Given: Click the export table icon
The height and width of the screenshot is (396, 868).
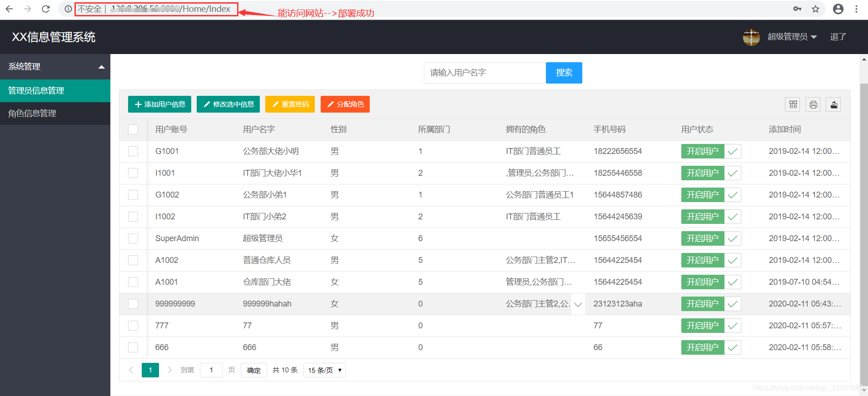Looking at the screenshot, I should (x=833, y=104).
